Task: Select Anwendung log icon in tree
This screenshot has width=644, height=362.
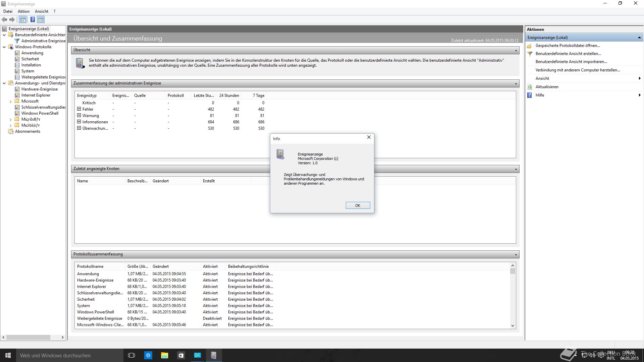Action: [x=17, y=53]
